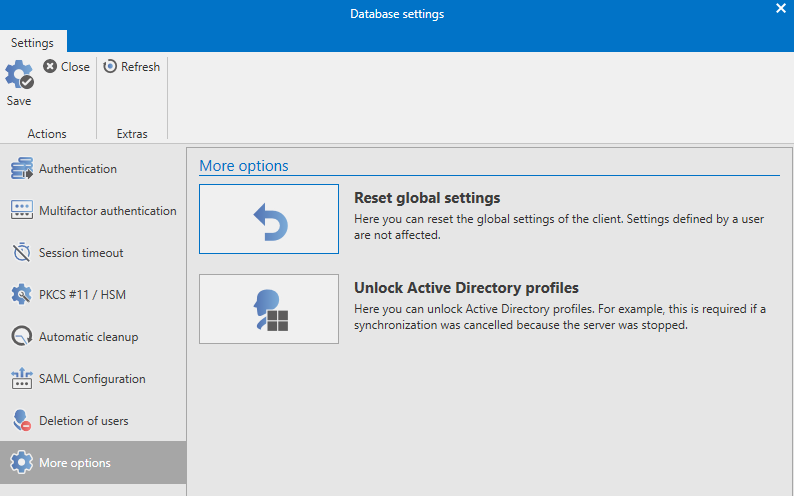Click the Multifactor authentication icon
Viewport: 794px width, 496px height.
click(x=22, y=210)
